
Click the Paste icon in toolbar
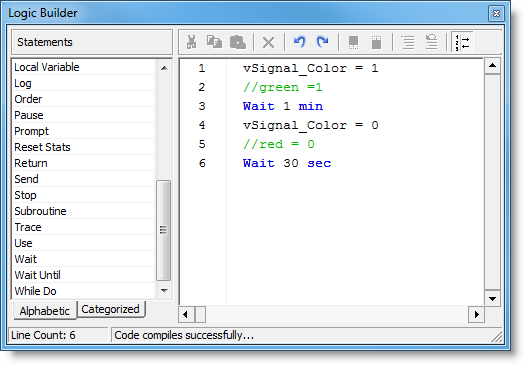pyautogui.click(x=238, y=42)
